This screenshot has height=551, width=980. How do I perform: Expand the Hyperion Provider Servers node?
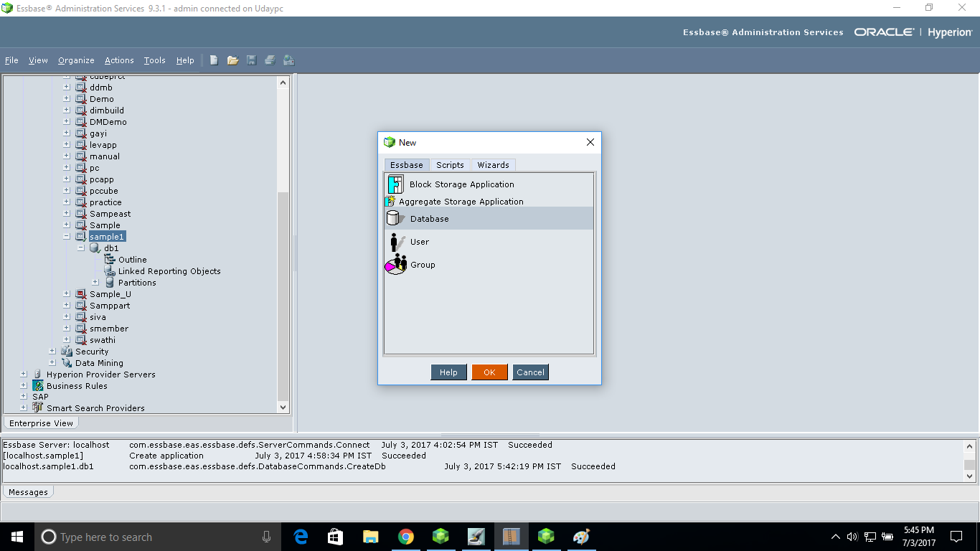click(22, 374)
